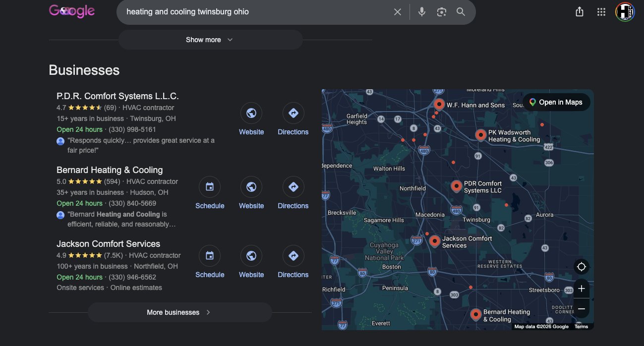Open the map Terms link
The height and width of the screenshot is (346, 644).
pos(581,326)
